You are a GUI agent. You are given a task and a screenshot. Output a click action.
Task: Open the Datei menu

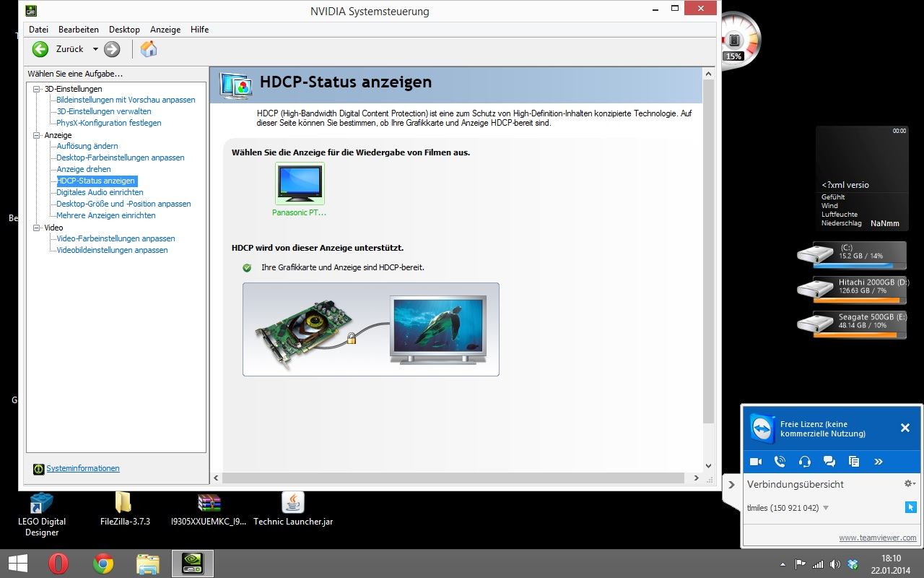pyautogui.click(x=38, y=30)
